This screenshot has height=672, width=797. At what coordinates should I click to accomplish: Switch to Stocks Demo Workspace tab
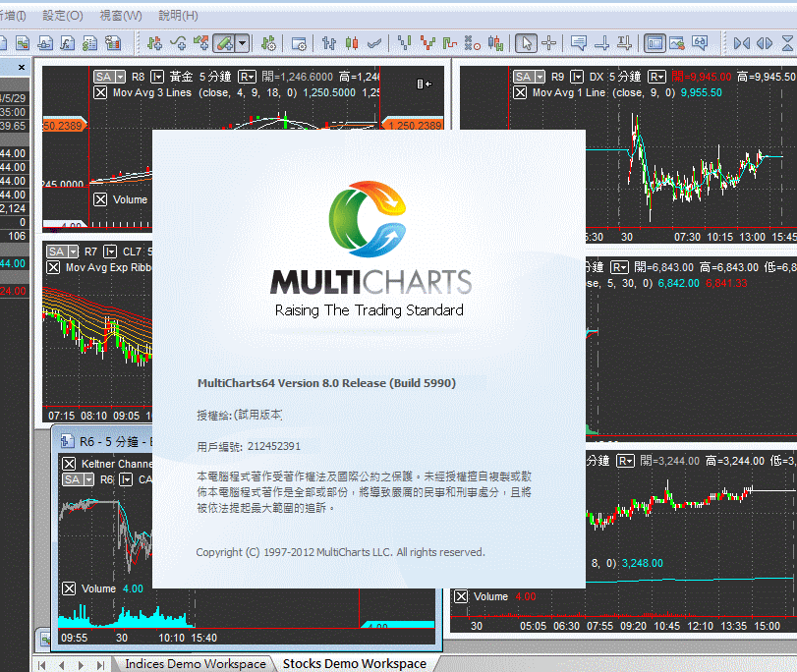[355, 664]
